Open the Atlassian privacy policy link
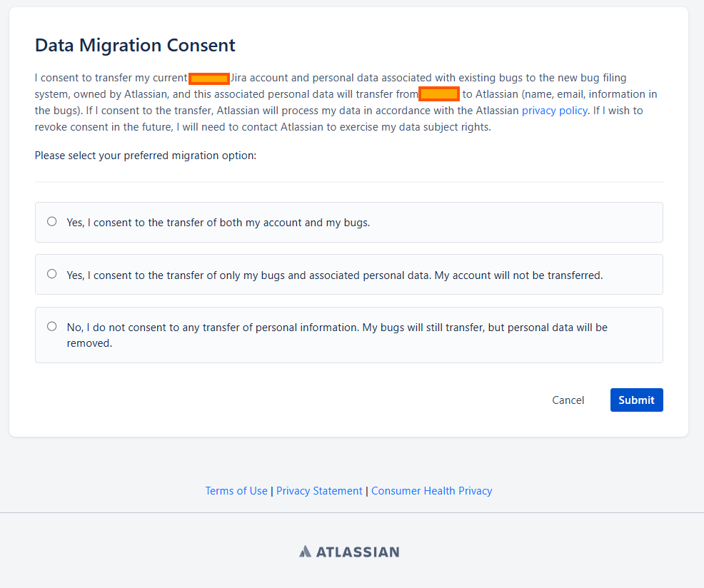This screenshot has width=704, height=588. tap(555, 111)
